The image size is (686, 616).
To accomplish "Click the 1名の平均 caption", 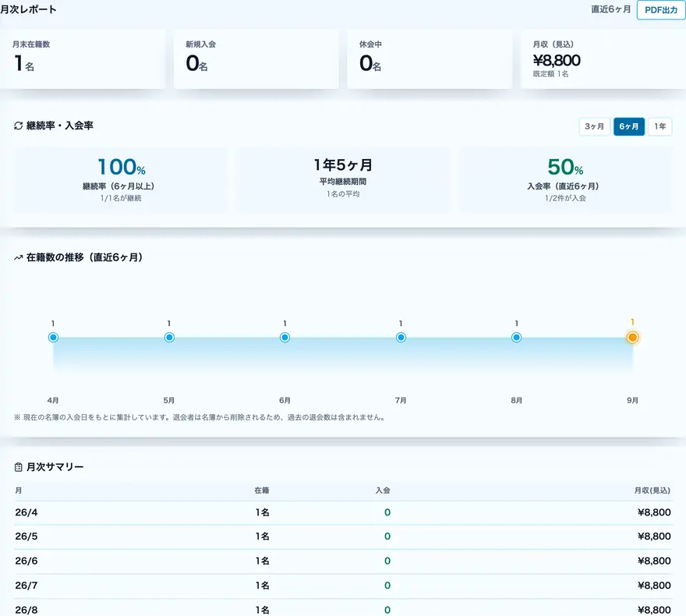I will pyautogui.click(x=343, y=194).
